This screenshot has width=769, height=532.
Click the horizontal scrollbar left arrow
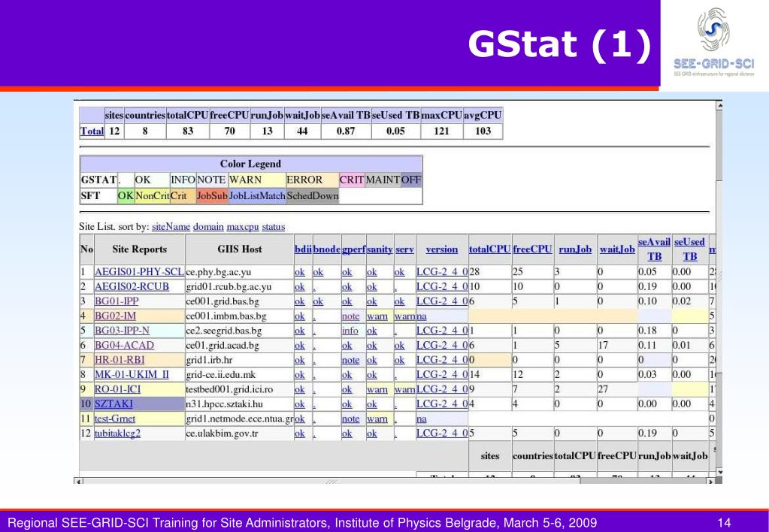point(78,482)
